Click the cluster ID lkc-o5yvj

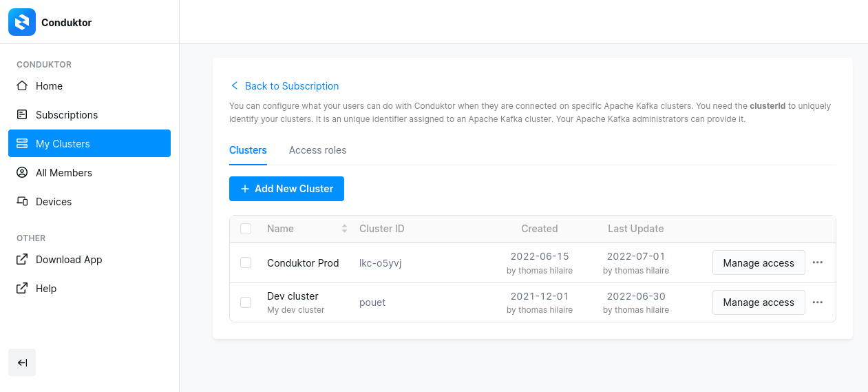[x=380, y=263]
